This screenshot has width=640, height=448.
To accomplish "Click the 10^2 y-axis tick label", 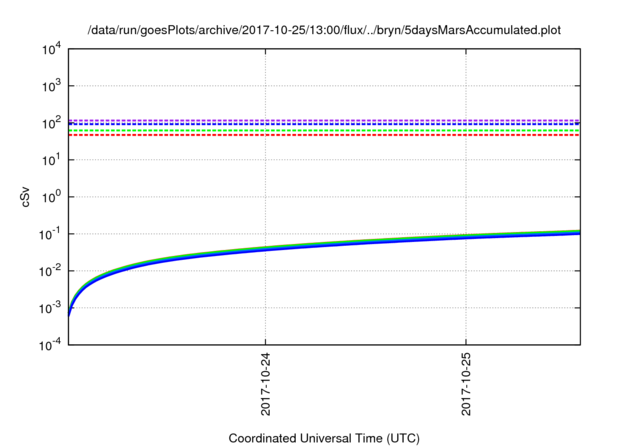I will pos(52,124).
